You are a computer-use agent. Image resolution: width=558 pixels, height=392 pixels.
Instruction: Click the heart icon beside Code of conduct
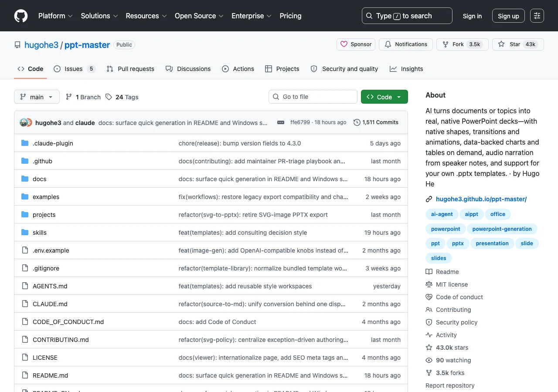[429, 297]
